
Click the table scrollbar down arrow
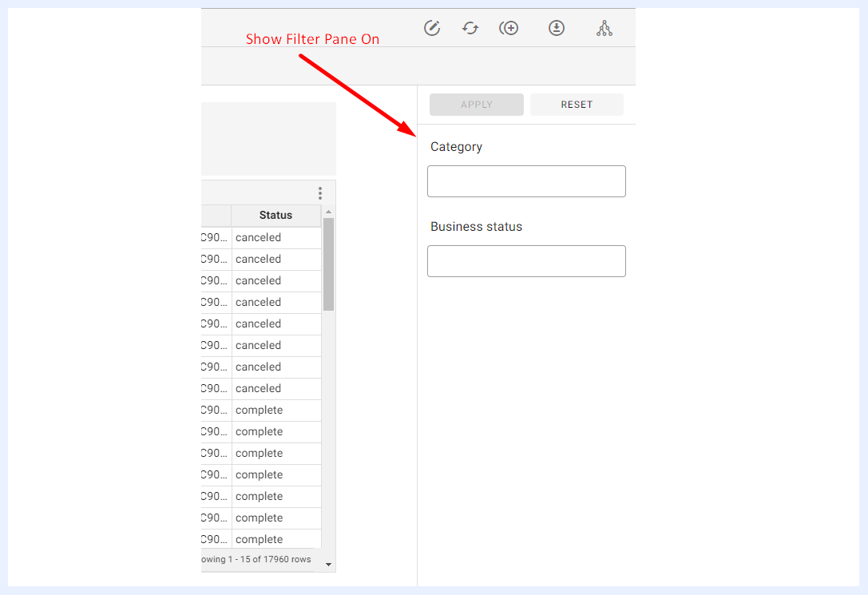[x=328, y=565]
